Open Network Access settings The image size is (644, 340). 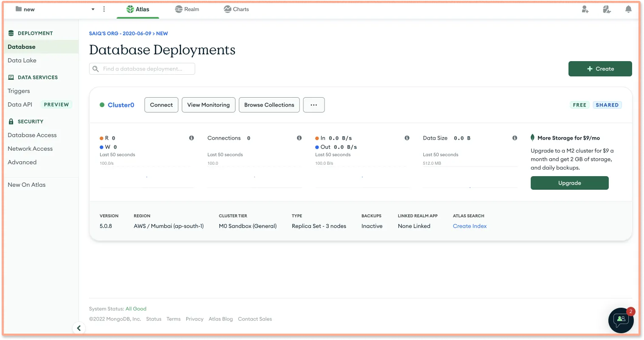[30, 149]
